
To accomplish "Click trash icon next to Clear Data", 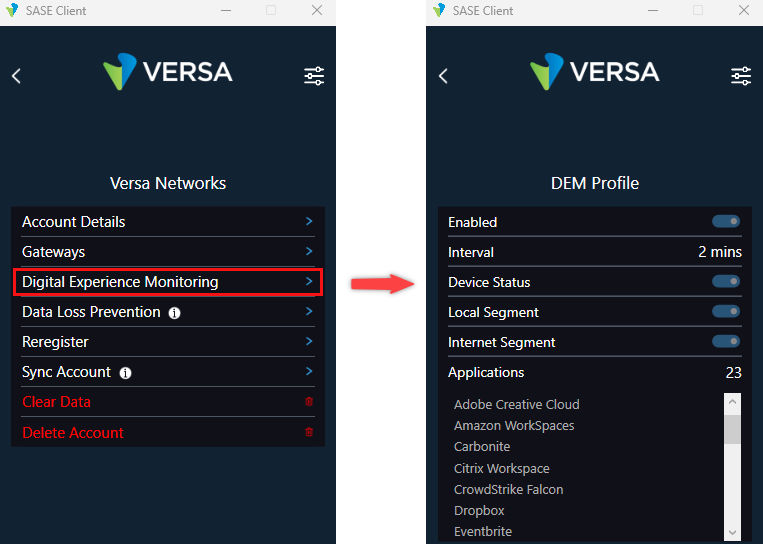I will [x=309, y=402].
